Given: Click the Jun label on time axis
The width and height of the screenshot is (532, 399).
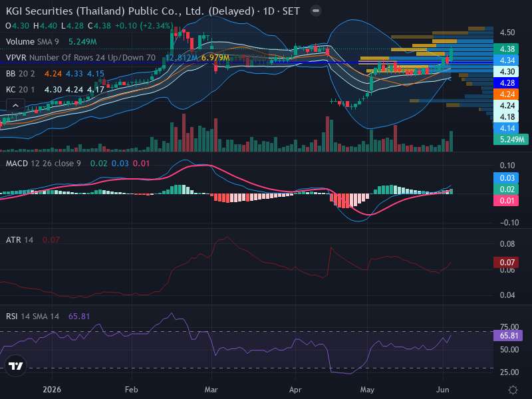Looking at the screenshot, I should (x=443, y=390).
